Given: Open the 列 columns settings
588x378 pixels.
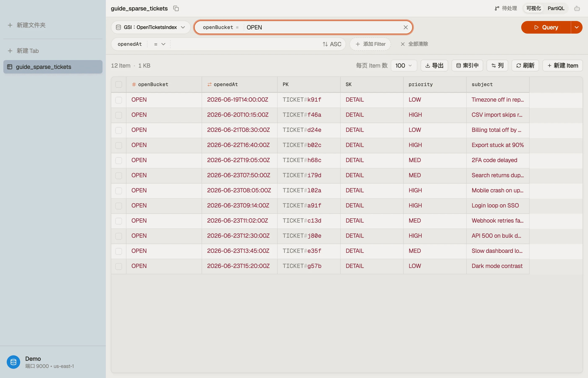Looking at the screenshot, I should pyautogui.click(x=497, y=66).
